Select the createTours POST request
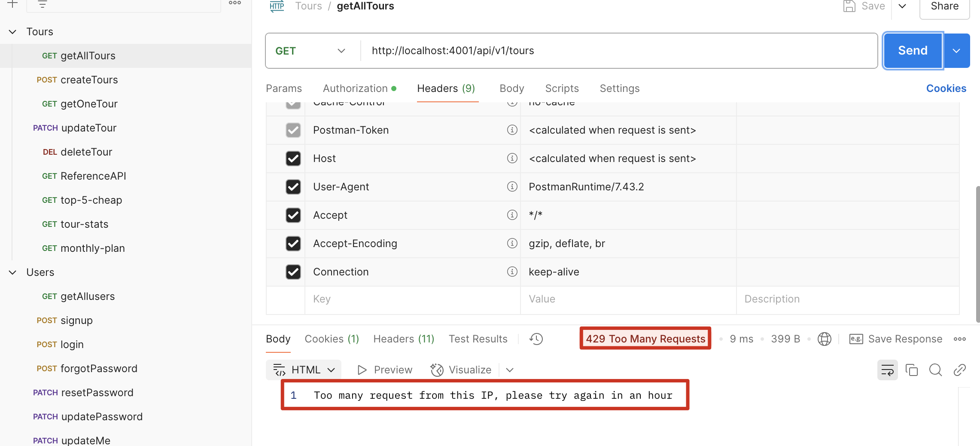Screen dimensions: 980x446 (x=89, y=80)
